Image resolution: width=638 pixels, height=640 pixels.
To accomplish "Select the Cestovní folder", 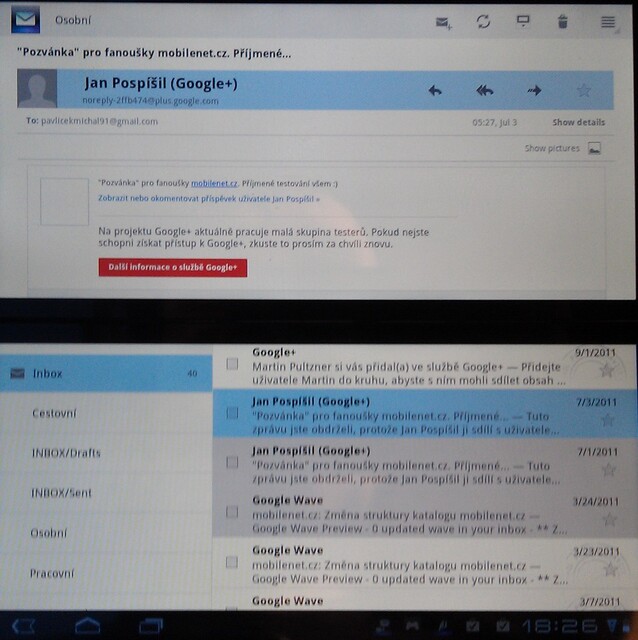I will [106, 413].
